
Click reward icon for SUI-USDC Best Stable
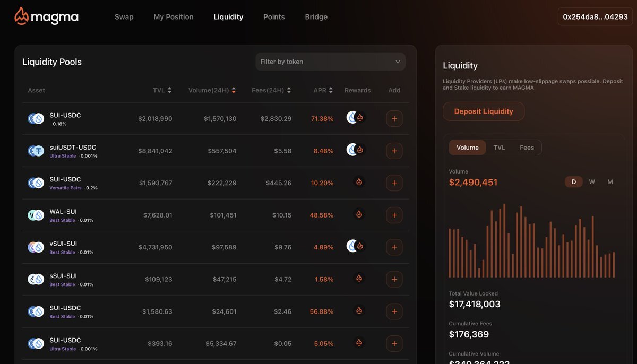359,310
